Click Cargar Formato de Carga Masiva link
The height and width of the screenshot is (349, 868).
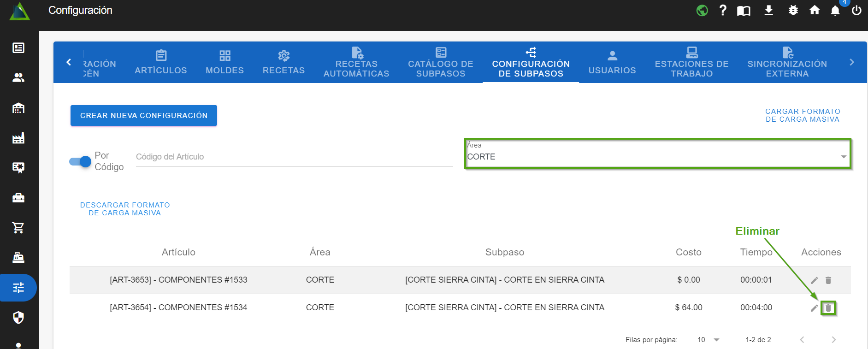[x=802, y=115]
